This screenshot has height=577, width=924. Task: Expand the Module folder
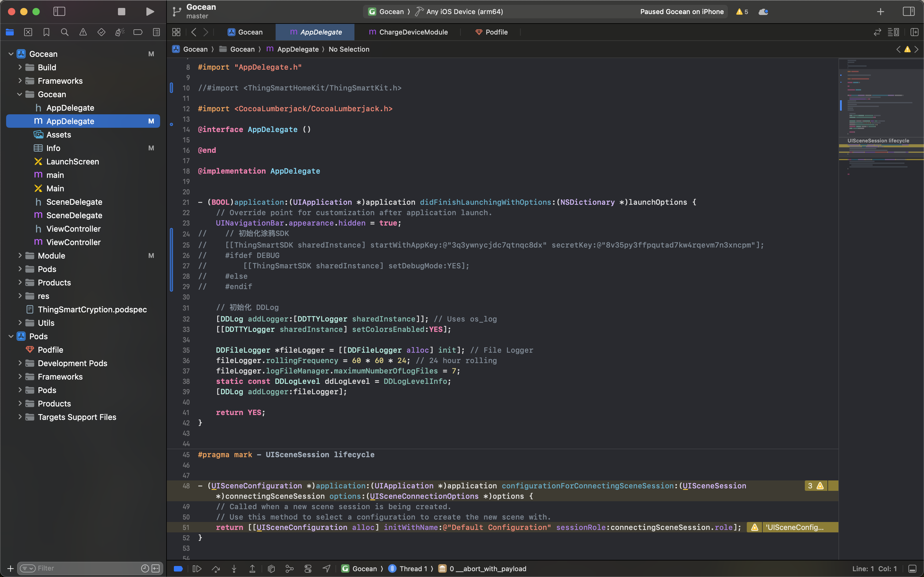tap(20, 256)
